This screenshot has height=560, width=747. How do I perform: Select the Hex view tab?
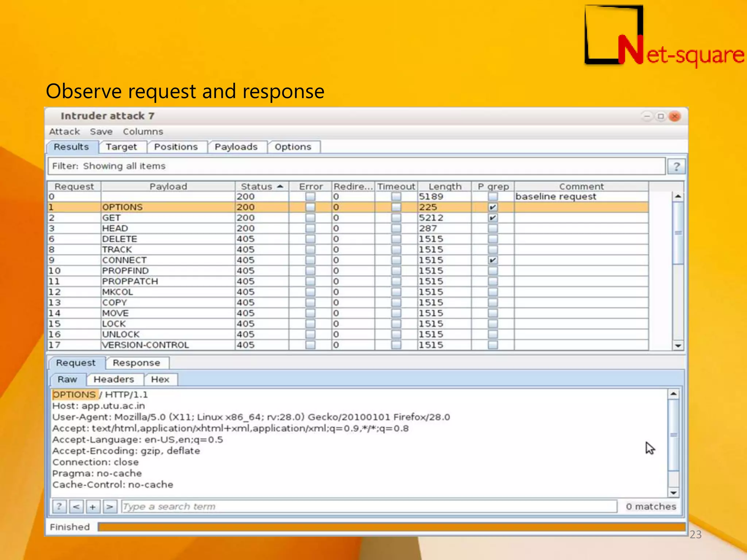coord(160,380)
